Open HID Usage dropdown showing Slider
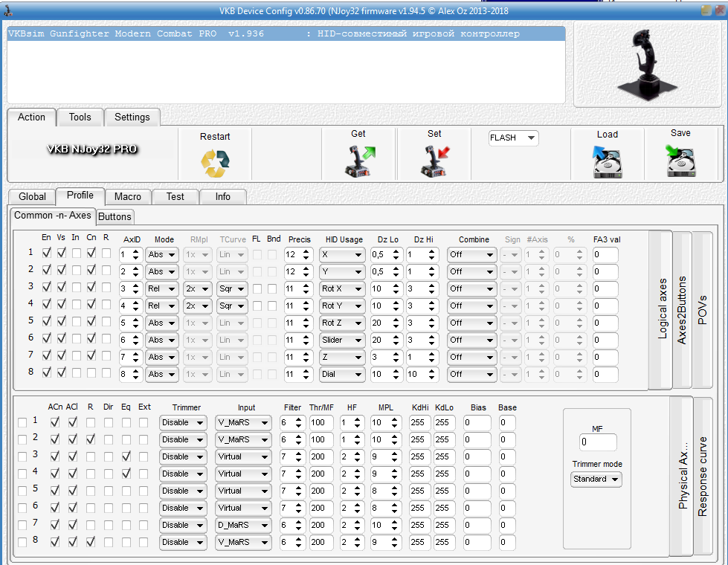 tap(342, 340)
